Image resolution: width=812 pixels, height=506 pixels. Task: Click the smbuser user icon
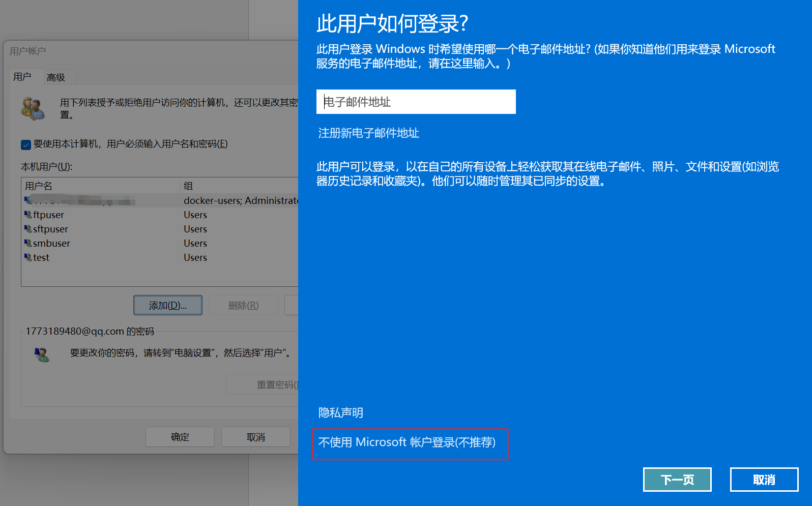click(x=28, y=243)
